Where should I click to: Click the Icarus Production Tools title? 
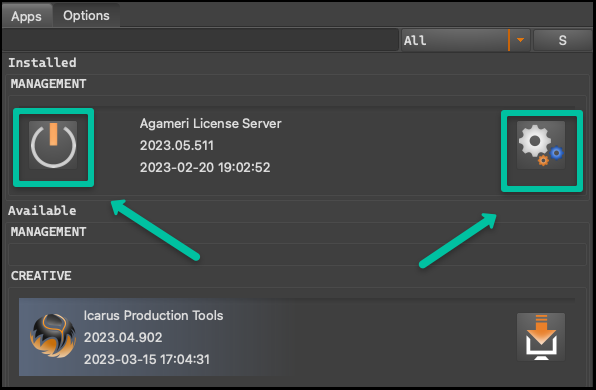pyautogui.click(x=154, y=315)
